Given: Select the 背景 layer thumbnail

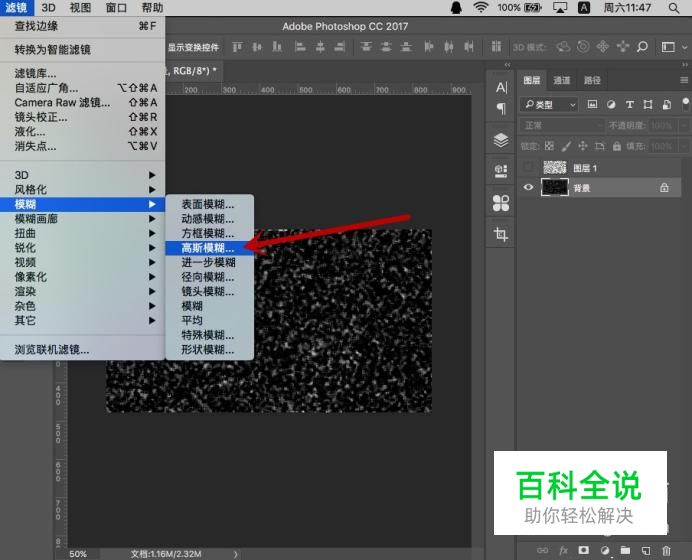Looking at the screenshot, I should point(555,188).
